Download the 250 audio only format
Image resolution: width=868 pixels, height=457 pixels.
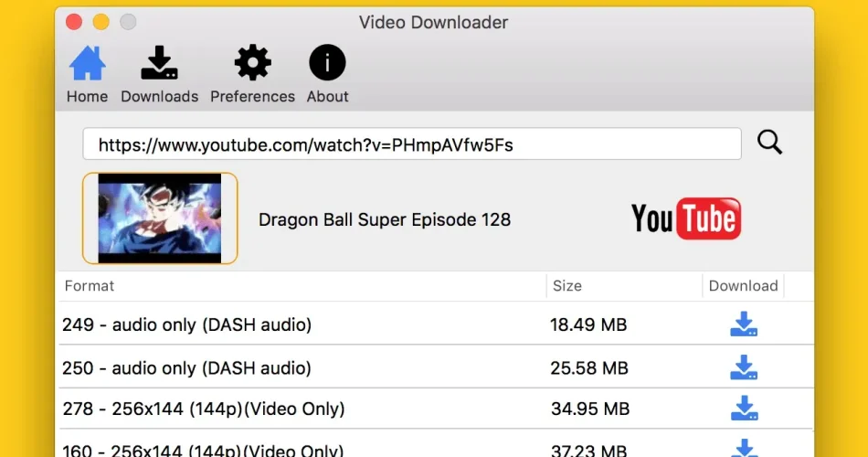point(744,367)
